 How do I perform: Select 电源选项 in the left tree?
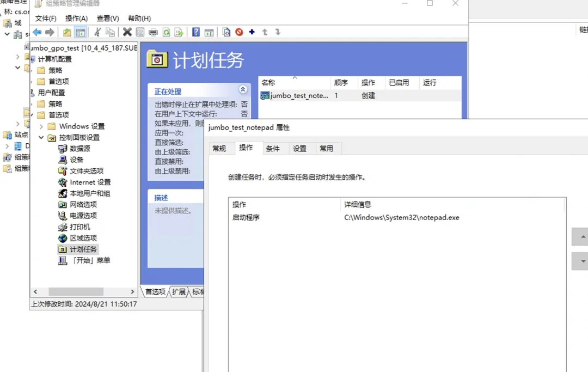[x=84, y=216]
